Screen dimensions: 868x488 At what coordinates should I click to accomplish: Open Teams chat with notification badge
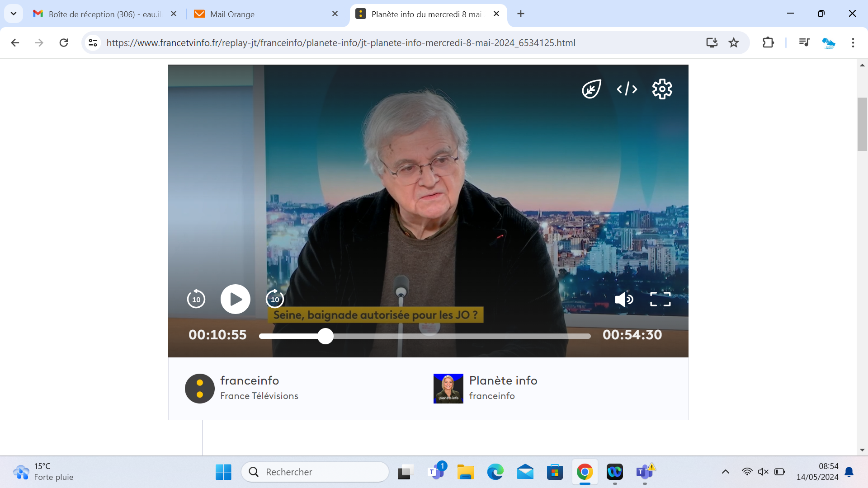436,471
